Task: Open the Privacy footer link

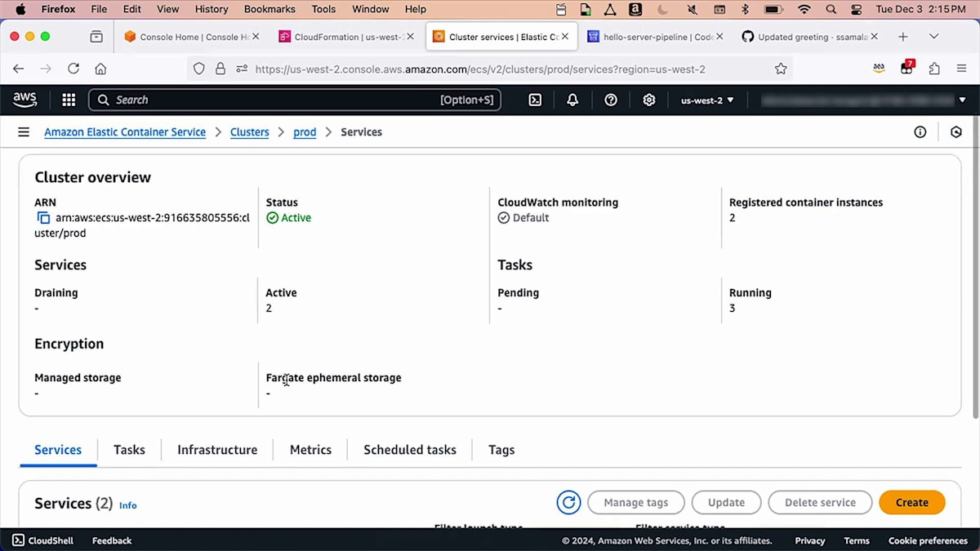Action: [x=810, y=540]
